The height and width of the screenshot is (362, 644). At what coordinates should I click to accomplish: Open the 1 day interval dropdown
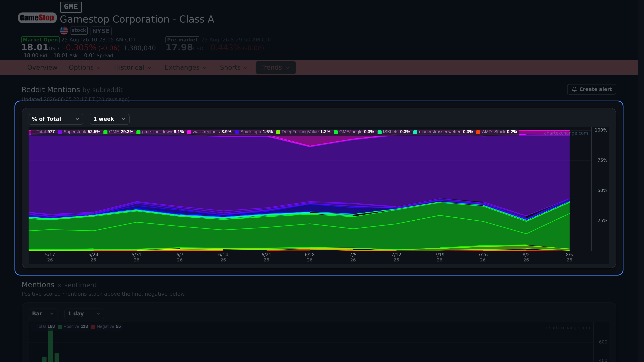84,314
